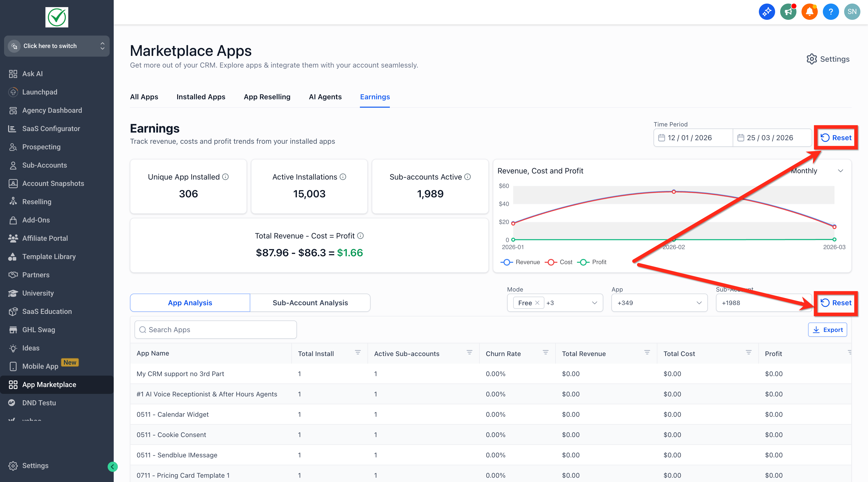This screenshot has width=868, height=482.
Task: Open the blue help question mark icon
Action: tap(831, 12)
